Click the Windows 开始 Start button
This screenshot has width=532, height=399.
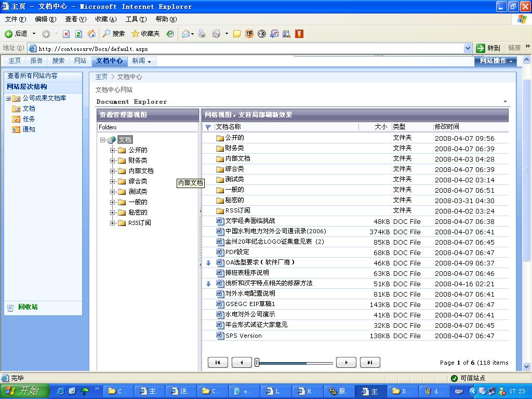pyautogui.click(x=24, y=391)
